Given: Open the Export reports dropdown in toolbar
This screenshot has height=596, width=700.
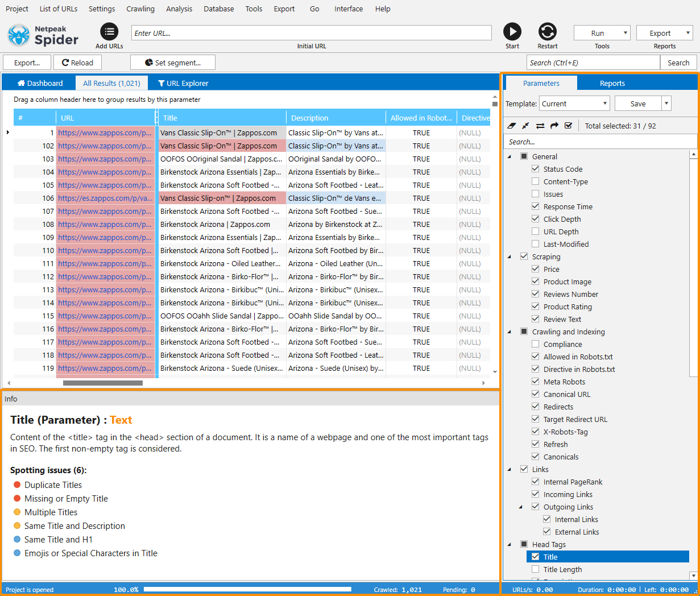Looking at the screenshot, I should pyautogui.click(x=664, y=33).
